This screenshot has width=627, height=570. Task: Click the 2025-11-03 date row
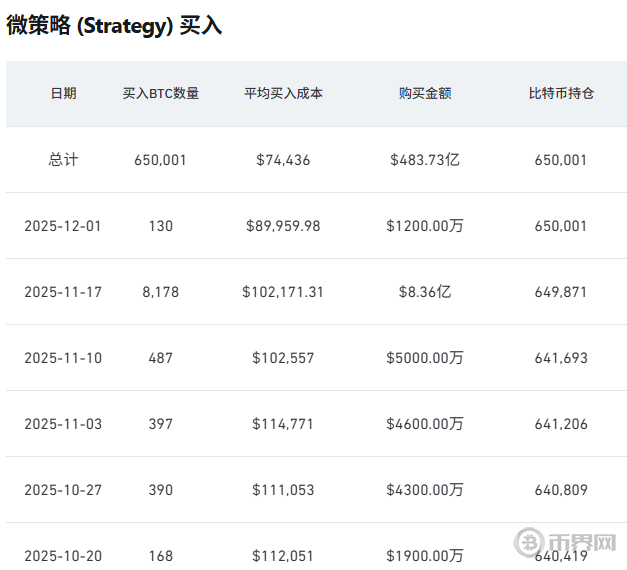tap(63, 424)
